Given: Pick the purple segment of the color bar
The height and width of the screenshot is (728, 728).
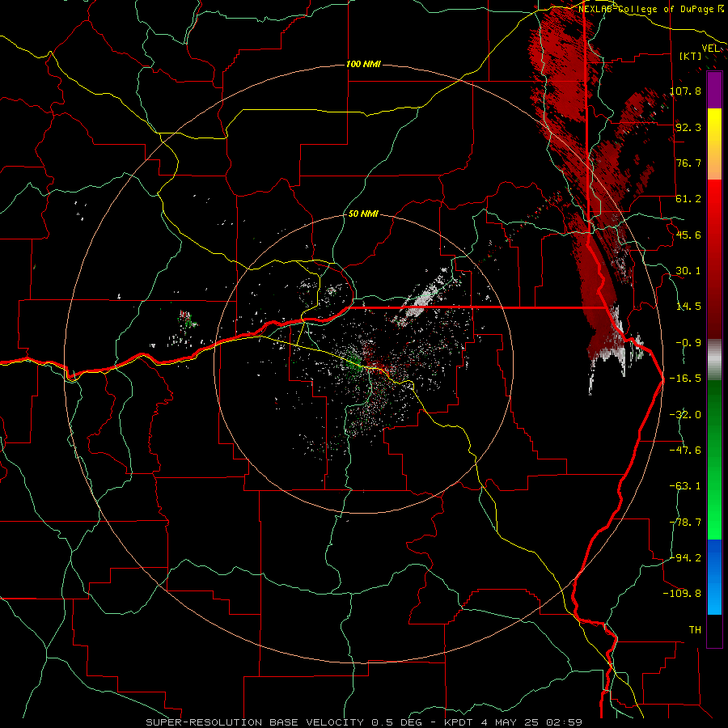Looking at the screenshot, I should coord(714,90).
